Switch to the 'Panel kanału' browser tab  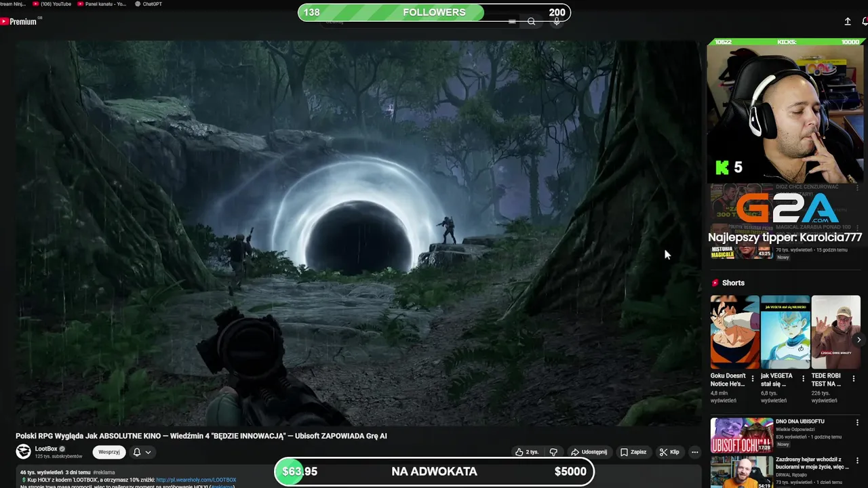[x=102, y=4]
